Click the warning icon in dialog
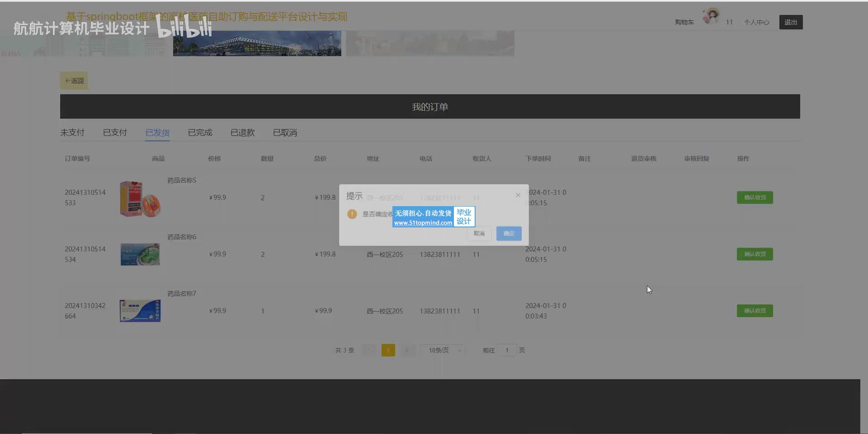This screenshot has height=434, width=868. pos(352,214)
